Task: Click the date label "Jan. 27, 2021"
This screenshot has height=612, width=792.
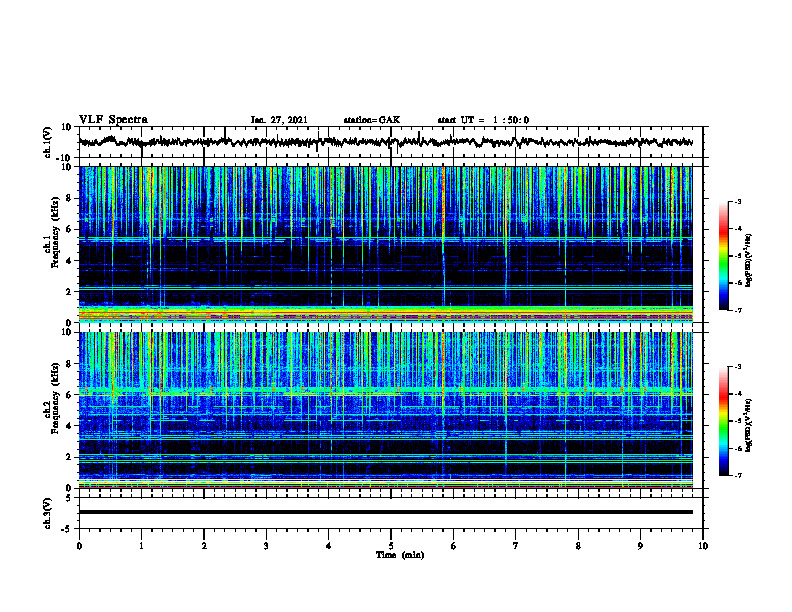Action: click(279, 120)
